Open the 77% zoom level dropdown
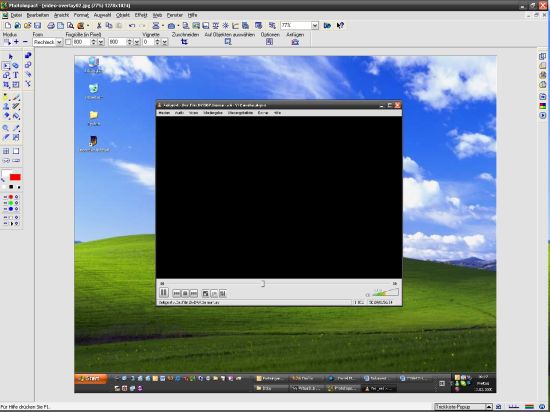 coord(315,26)
